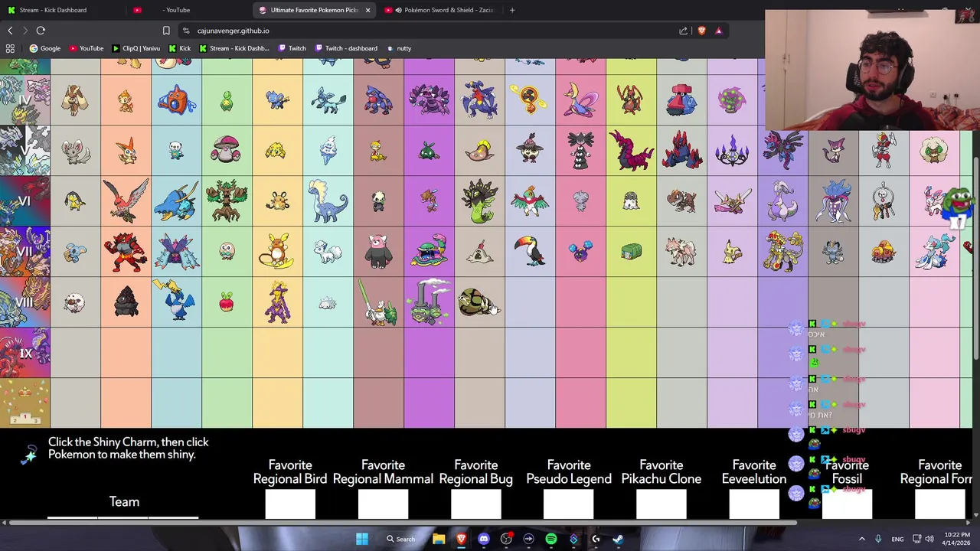
Task: Open the Twitch - dashboard bookmark
Action: (346, 48)
